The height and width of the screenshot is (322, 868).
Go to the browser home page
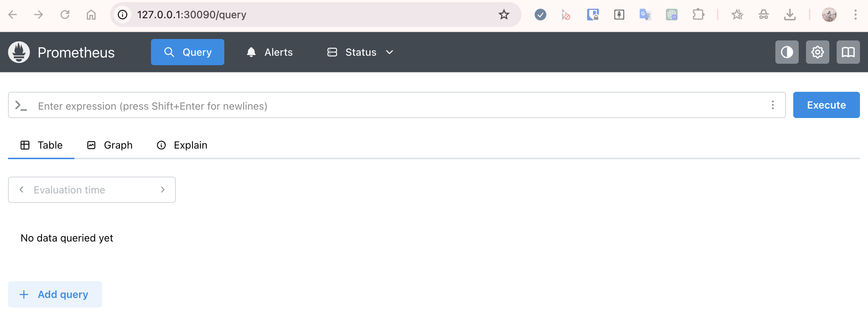91,15
